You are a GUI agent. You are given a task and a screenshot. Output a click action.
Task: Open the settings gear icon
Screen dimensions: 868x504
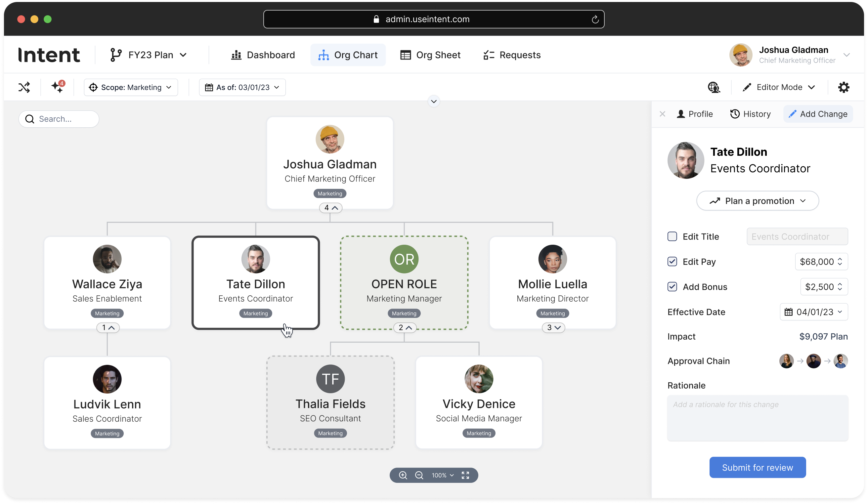pyautogui.click(x=843, y=87)
